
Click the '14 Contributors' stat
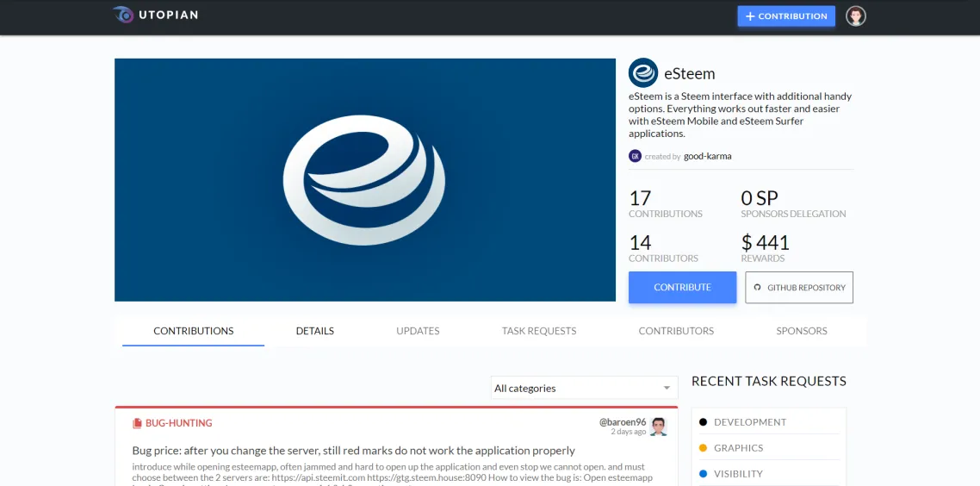point(664,248)
